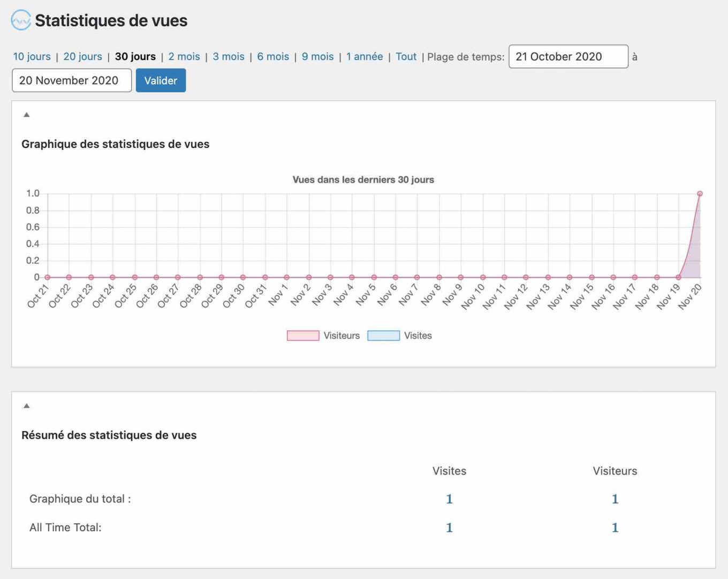728x579 pixels.
Task: Click the Nov 10 data point
Action: tap(483, 277)
